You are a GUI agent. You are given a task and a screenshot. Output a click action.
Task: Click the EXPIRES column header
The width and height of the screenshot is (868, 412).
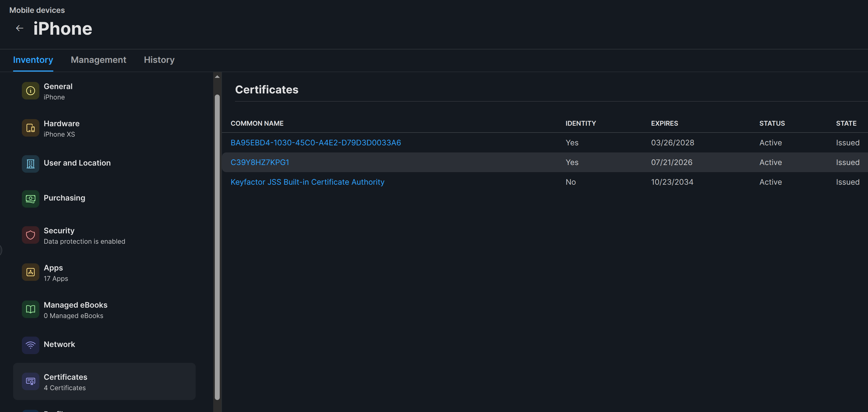click(664, 123)
